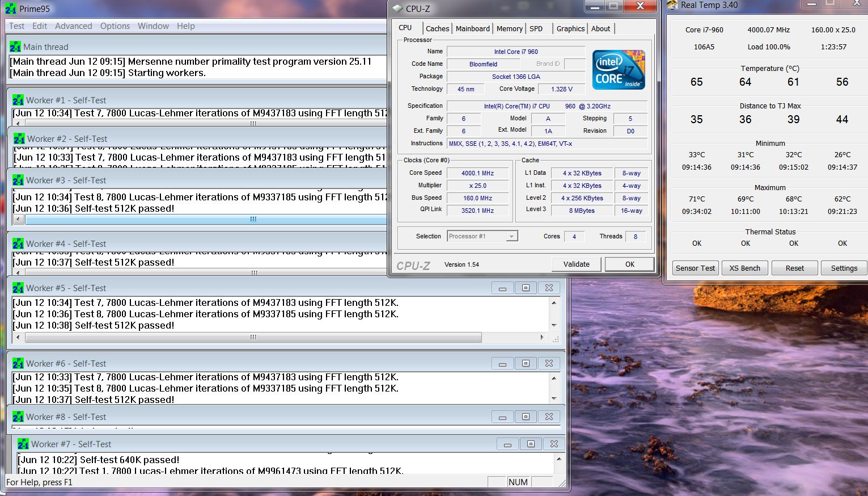Click the CPU-Z title bar icon
Viewport: 868px width, 496px height.
tap(397, 9)
